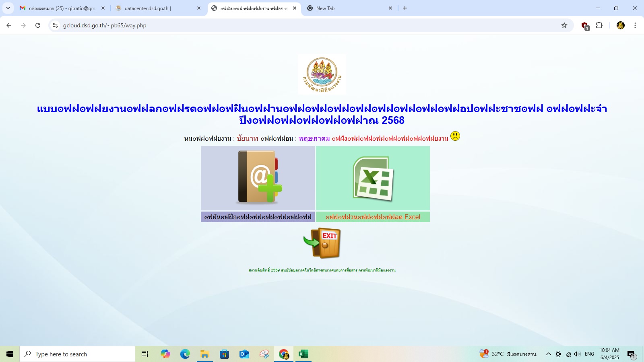Open Chrome from taskbar

[284, 354]
